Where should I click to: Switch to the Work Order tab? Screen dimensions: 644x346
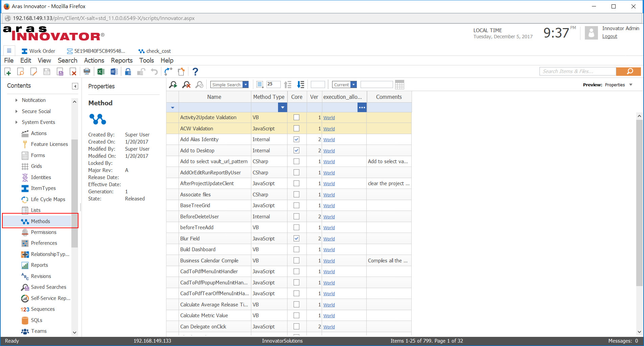38,51
